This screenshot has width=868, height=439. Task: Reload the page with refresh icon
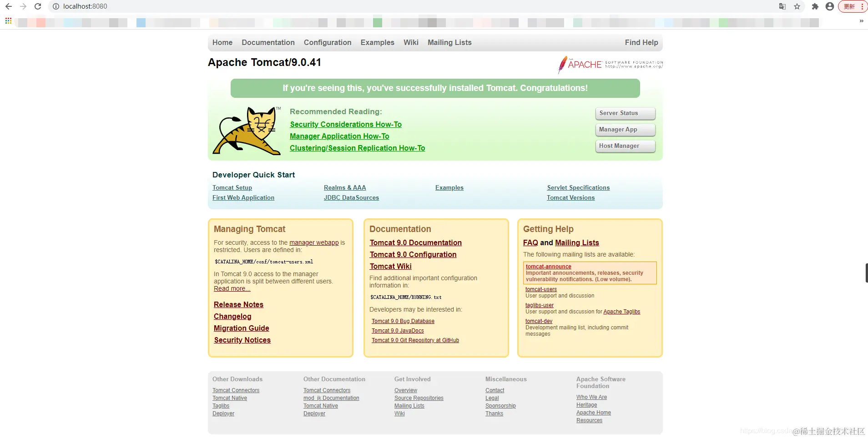pyautogui.click(x=38, y=6)
